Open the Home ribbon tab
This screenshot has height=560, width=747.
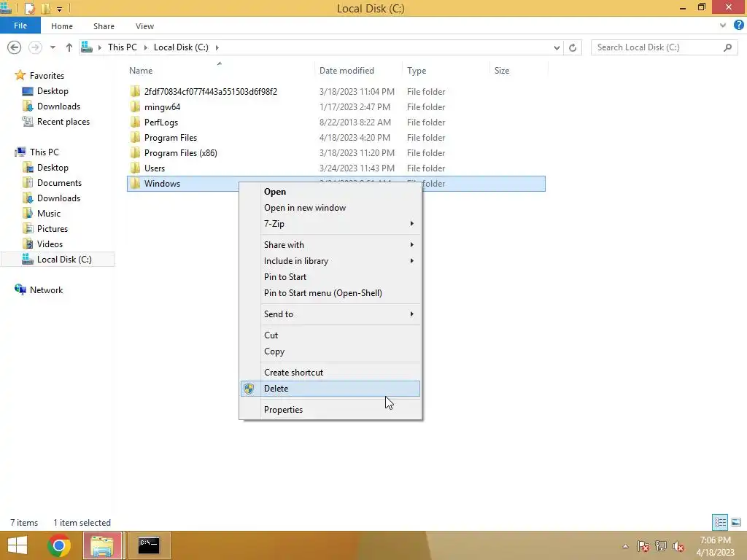[x=62, y=26]
